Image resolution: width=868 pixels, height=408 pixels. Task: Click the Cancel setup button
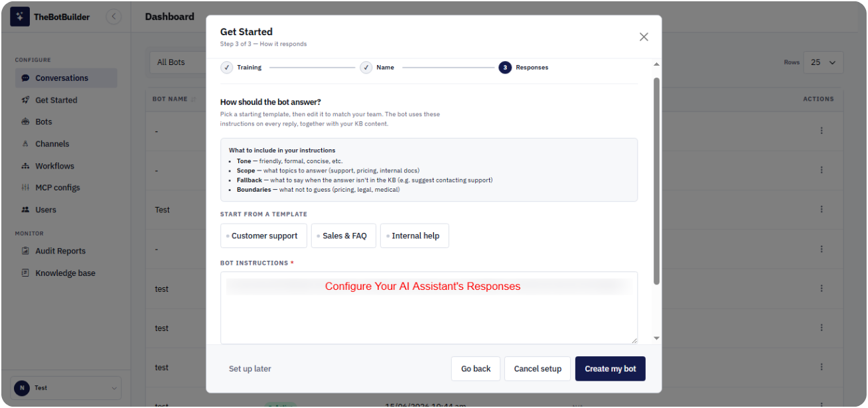(x=538, y=369)
